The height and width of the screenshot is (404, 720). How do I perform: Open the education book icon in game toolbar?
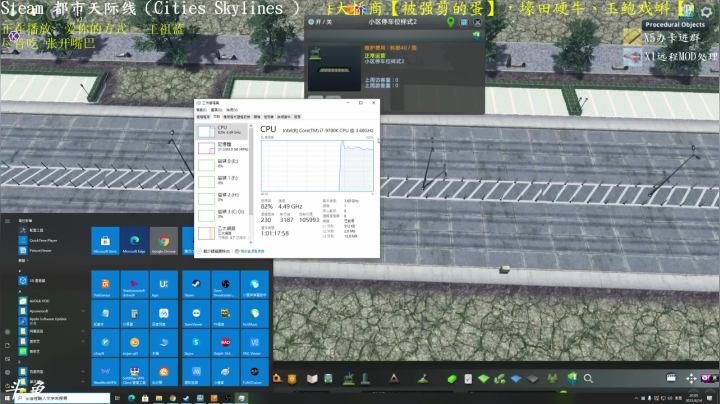312,379
